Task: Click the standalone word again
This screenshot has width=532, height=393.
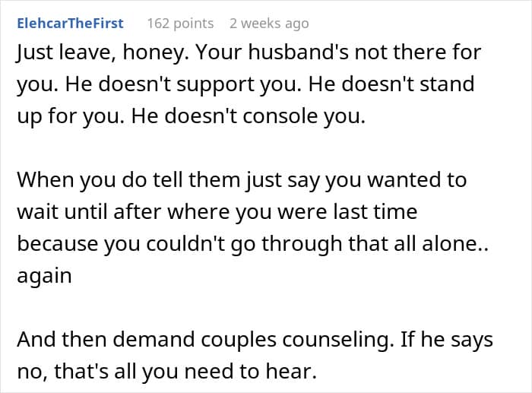Action: (44, 277)
